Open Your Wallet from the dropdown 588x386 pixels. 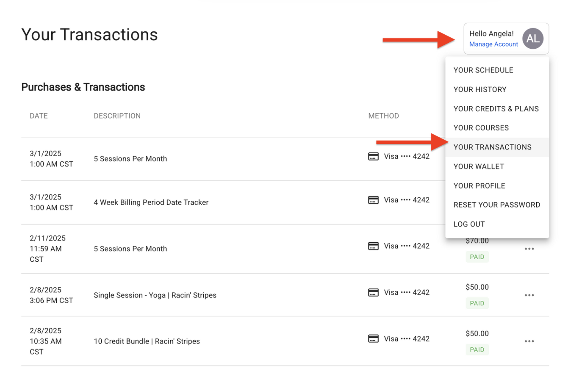(x=478, y=167)
